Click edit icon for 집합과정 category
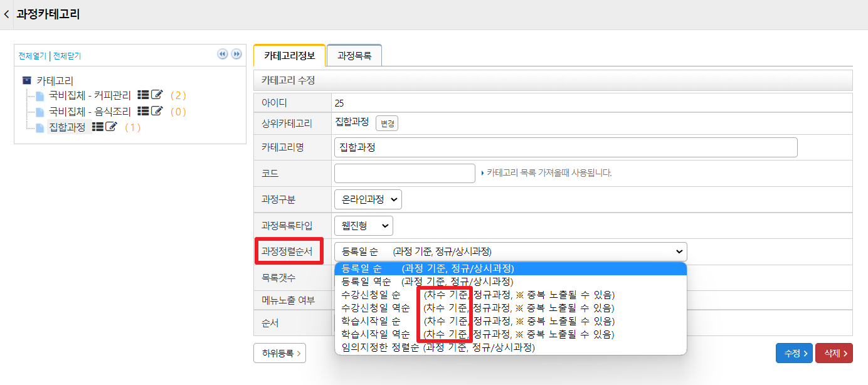 111,127
